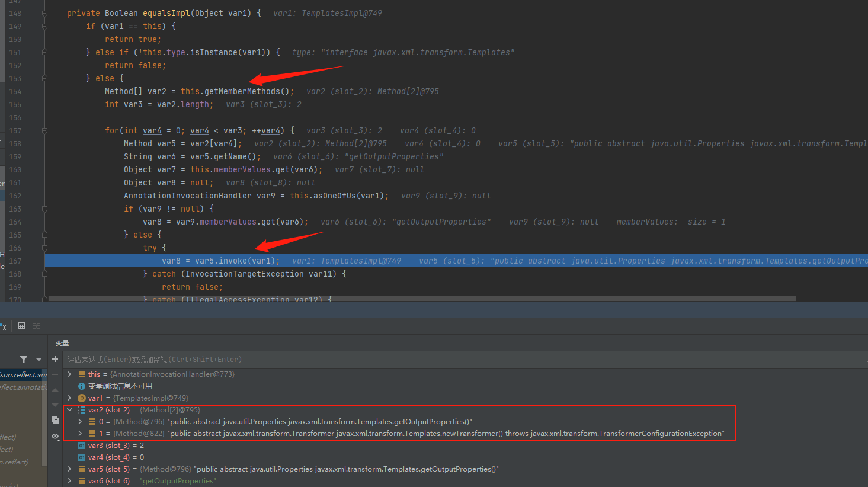Click the duplicate watch copy icon
868x487 pixels.
pyautogui.click(x=55, y=421)
